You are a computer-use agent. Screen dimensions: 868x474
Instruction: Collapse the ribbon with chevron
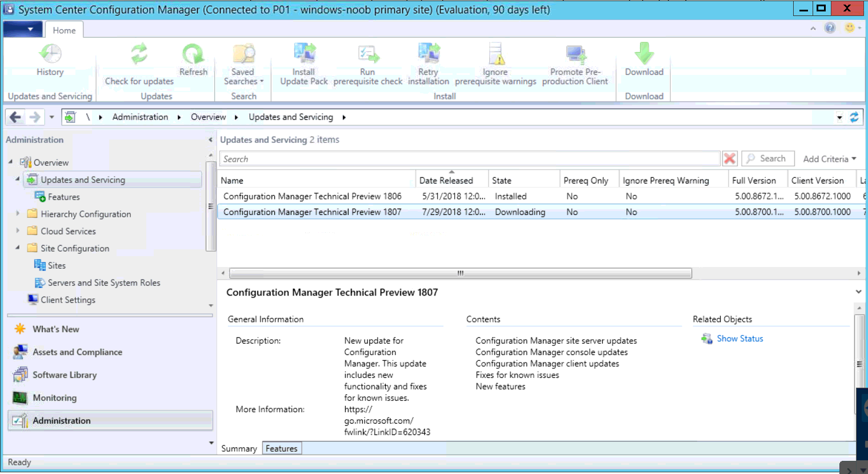tap(813, 29)
